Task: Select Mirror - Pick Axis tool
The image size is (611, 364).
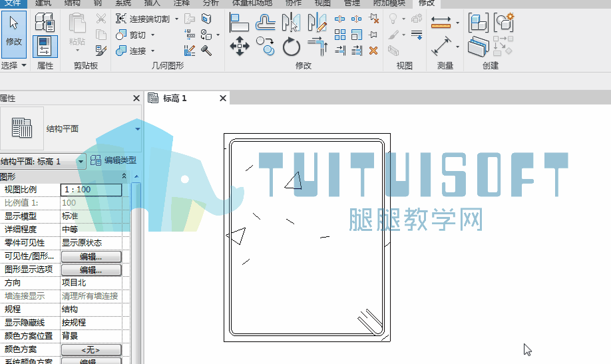Action: [x=291, y=22]
